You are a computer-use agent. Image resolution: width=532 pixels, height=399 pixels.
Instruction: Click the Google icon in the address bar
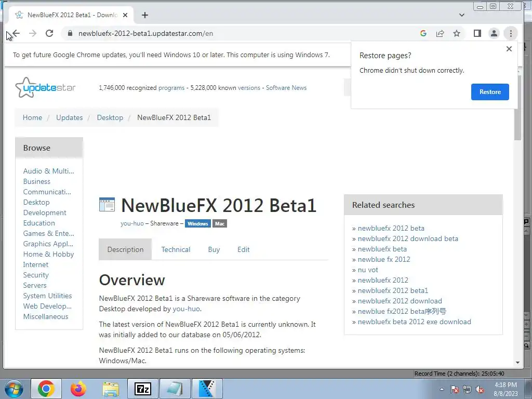click(x=423, y=33)
